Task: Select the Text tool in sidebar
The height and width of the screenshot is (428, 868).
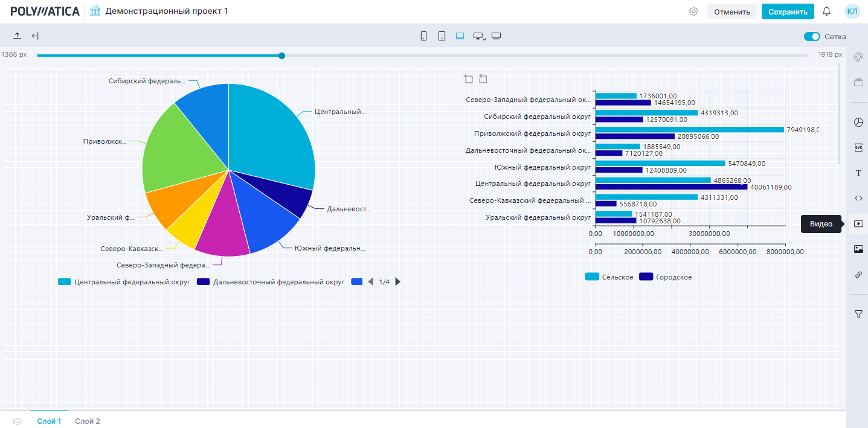Action: coord(858,173)
